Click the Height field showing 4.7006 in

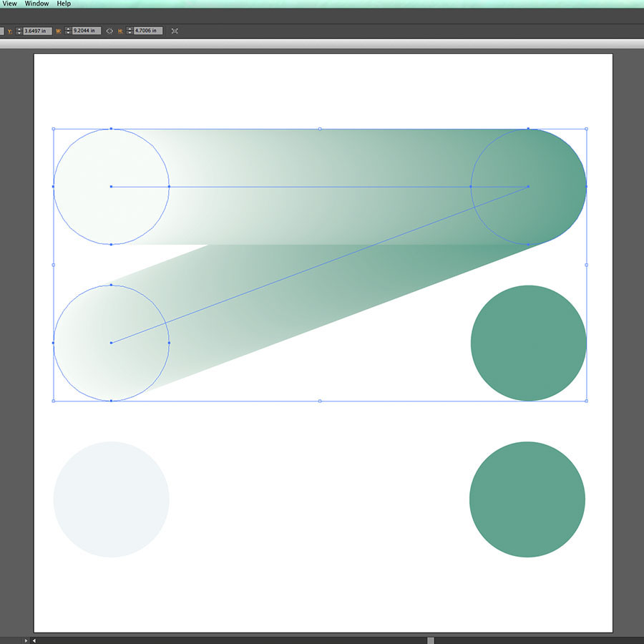(148, 31)
